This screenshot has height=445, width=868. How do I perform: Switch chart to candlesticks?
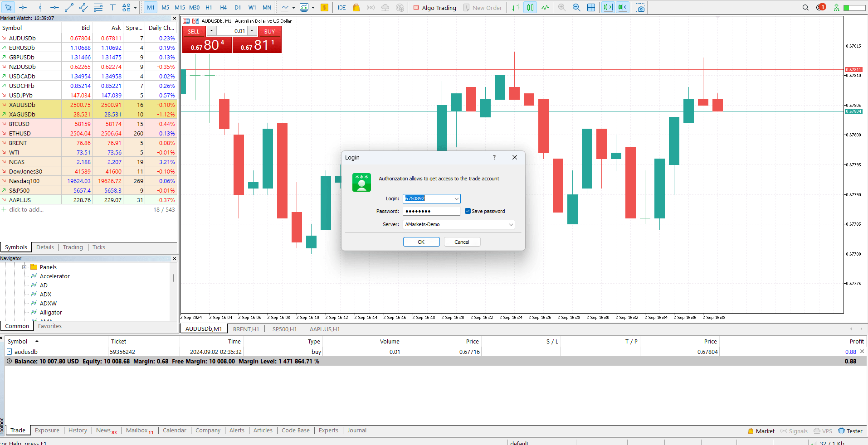pyautogui.click(x=530, y=7)
